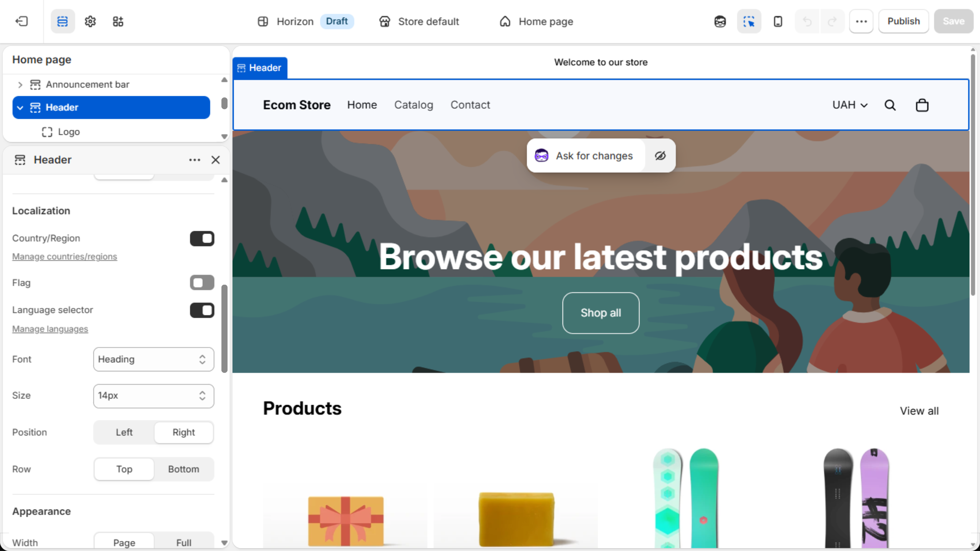Set Row to Top
Screen dimensions: 980x551
[x=124, y=469]
